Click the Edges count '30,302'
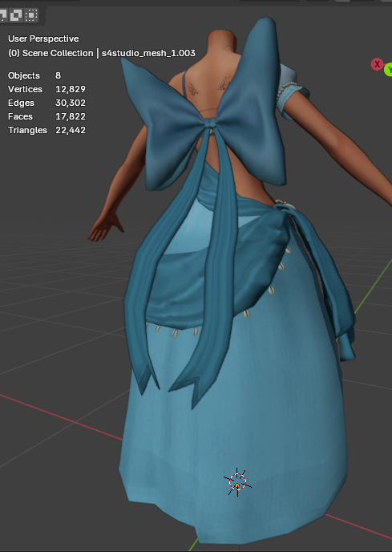The height and width of the screenshot is (552, 392). 71,103
